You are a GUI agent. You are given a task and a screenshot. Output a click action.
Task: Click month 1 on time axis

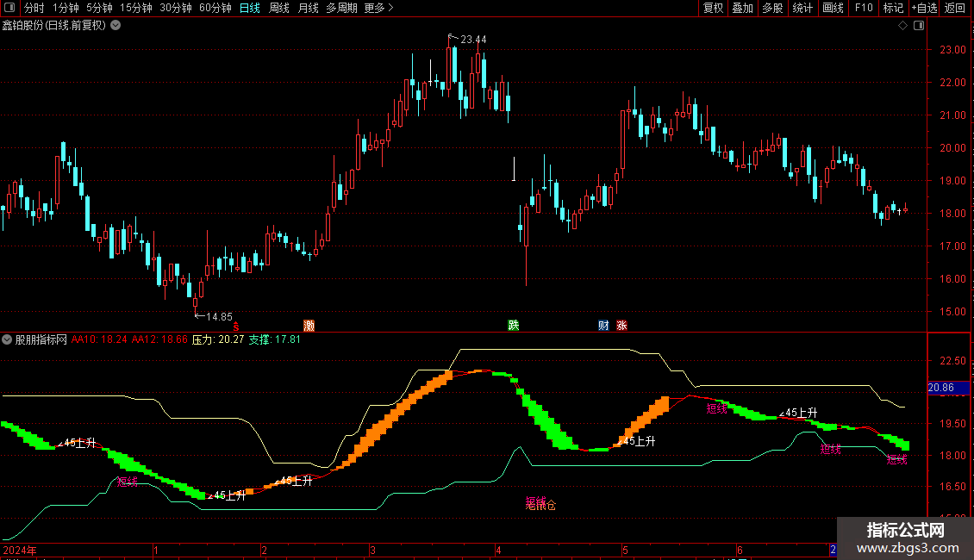[156, 550]
